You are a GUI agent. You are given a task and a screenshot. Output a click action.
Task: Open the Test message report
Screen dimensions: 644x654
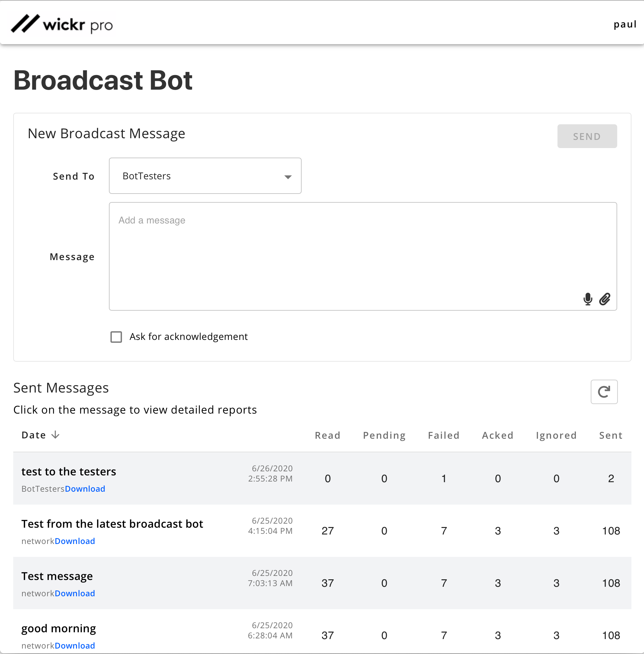pyautogui.click(x=57, y=576)
